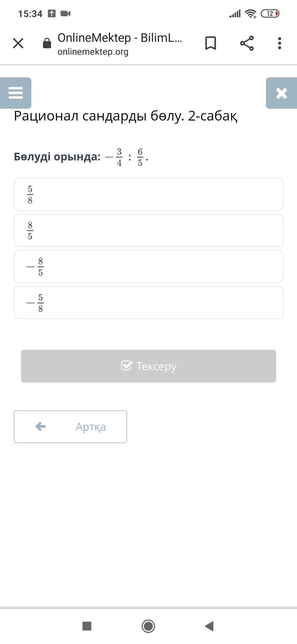Viewport: 297px width, 644px height.
Task: Close the lesson with gray X button
Action: (x=281, y=93)
